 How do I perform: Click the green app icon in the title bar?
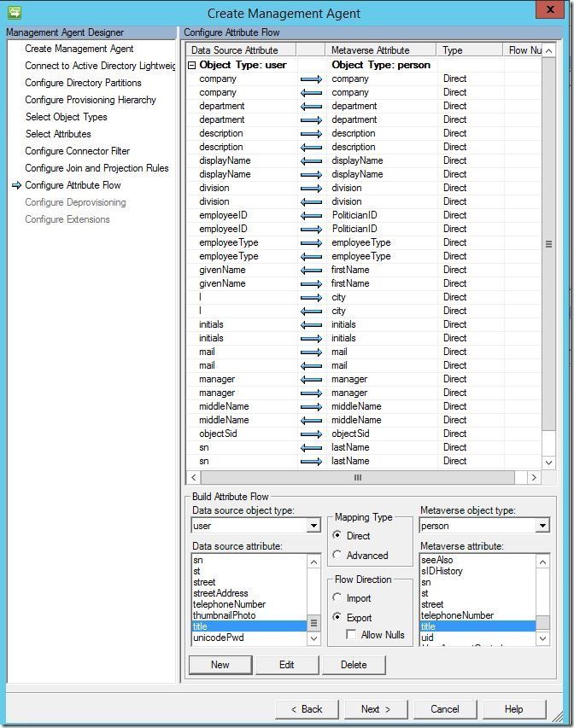[15, 12]
